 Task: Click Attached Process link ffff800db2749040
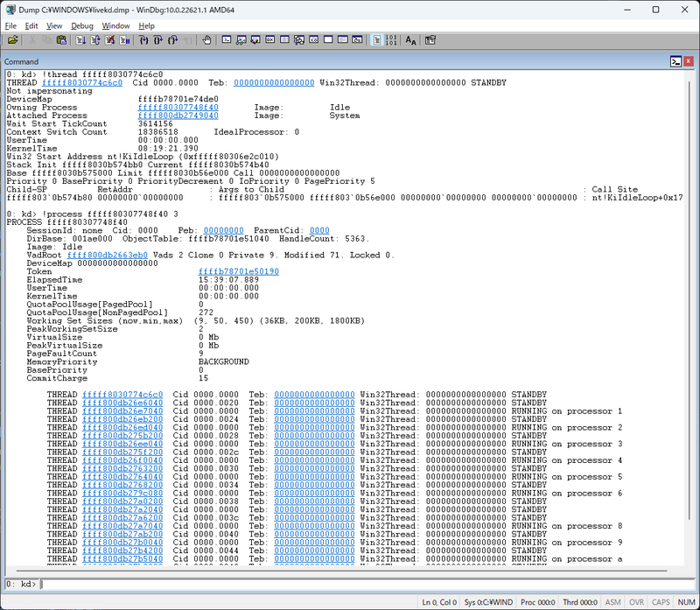click(178, 116)
